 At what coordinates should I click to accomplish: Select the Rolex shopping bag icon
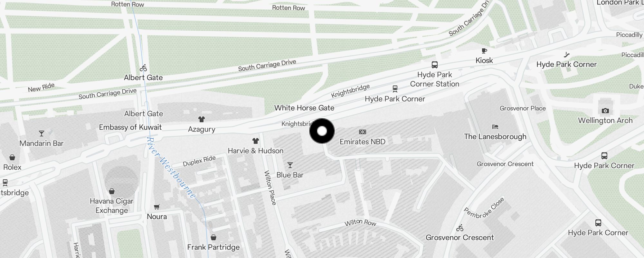[x=12, y=157]
